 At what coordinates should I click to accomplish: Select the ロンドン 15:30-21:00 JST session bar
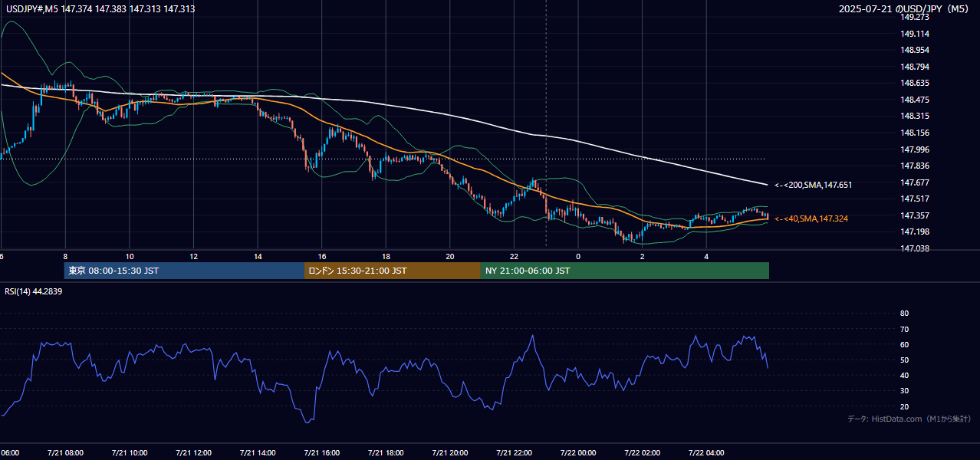click(x=393, y=271)
